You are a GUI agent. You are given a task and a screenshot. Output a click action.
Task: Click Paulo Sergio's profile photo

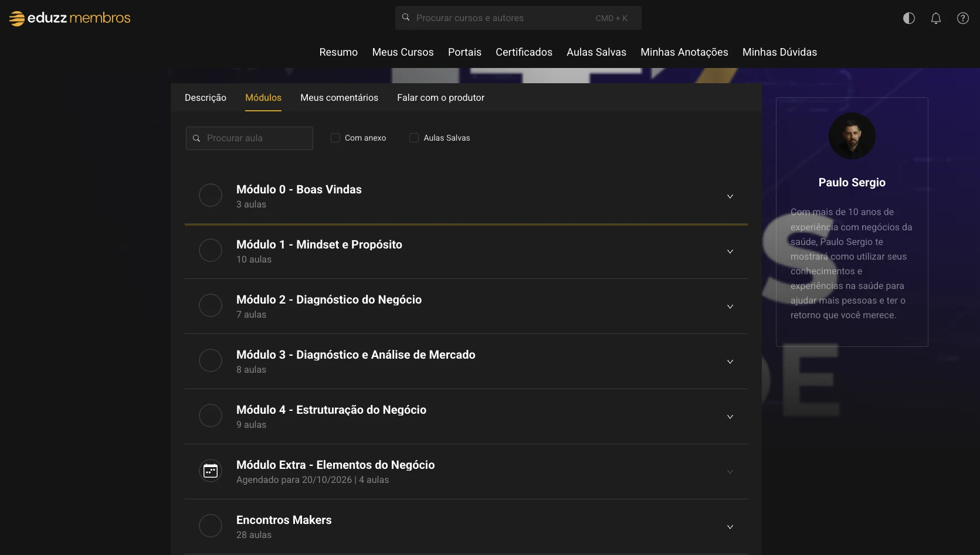(852, 136)
